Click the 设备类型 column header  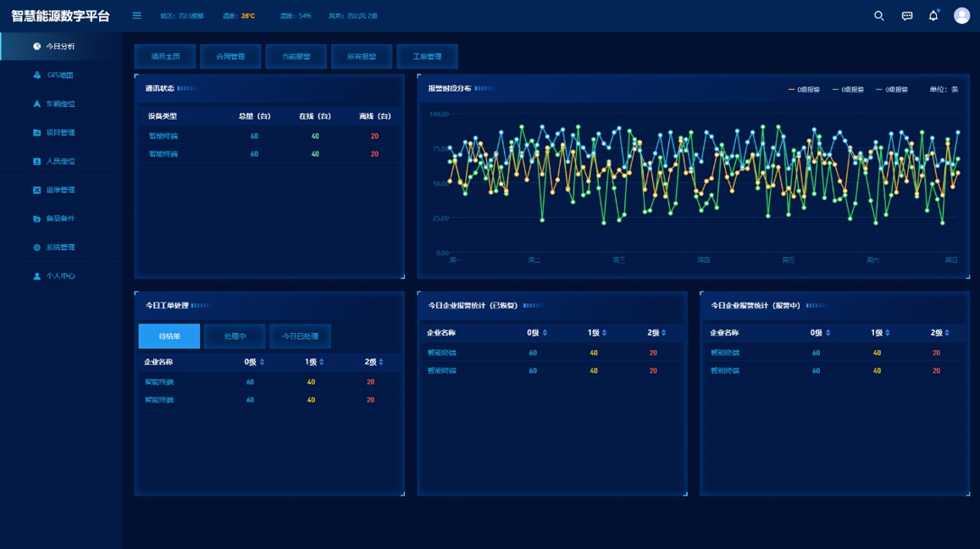point(163,116)
